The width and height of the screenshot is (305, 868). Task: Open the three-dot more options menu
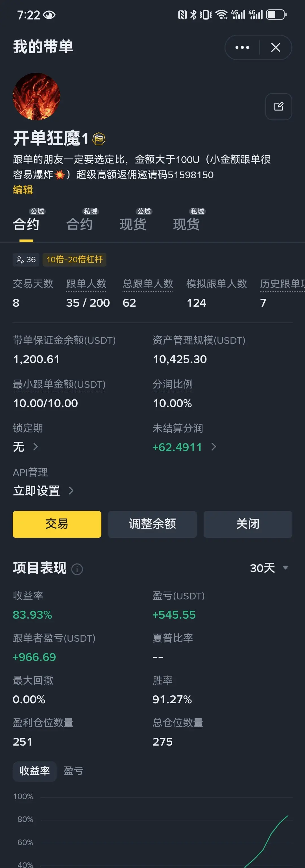pos(242,47)
